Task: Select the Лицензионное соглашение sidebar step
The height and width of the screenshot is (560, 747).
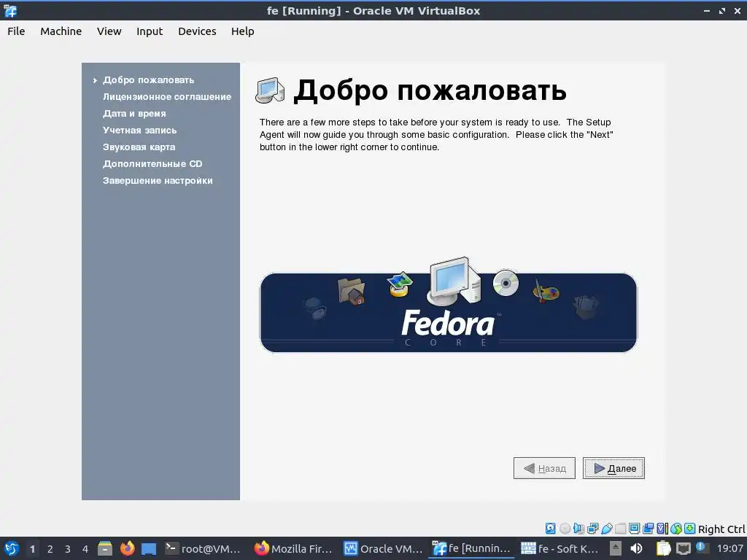Action: [167, 97]
